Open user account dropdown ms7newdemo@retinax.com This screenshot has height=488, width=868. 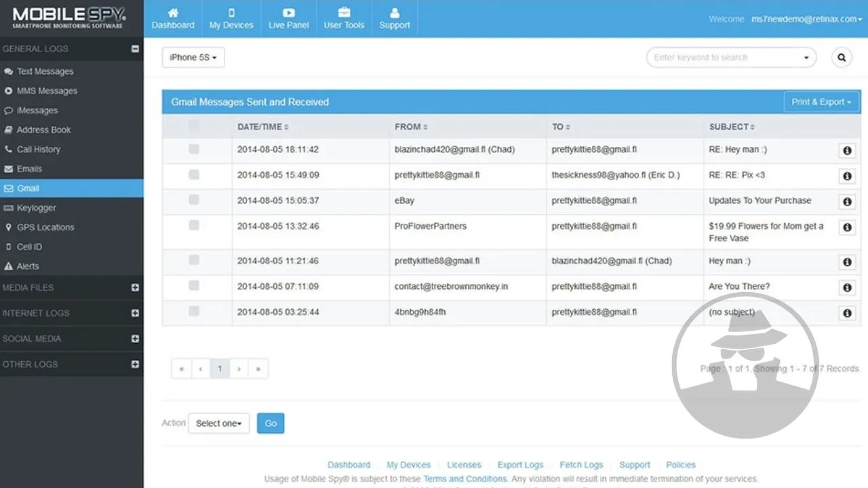(806, 19)
